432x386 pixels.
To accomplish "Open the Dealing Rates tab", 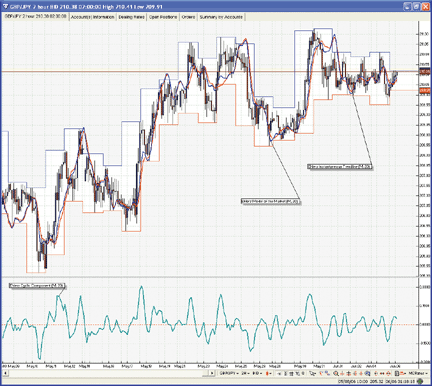I will (131, 17).
